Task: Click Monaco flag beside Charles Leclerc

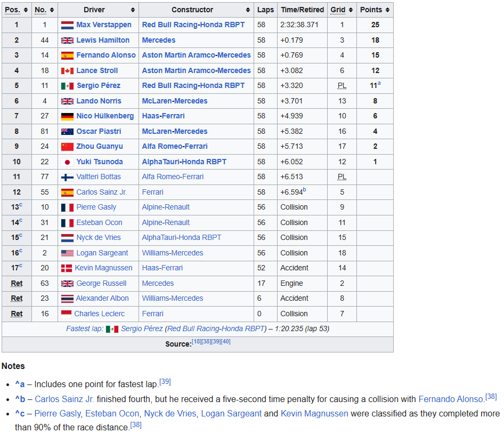Action: click(66, 314)
